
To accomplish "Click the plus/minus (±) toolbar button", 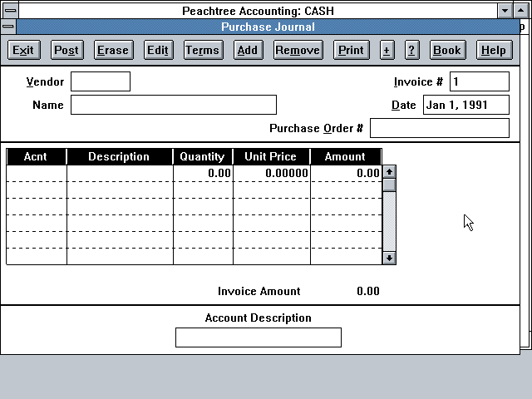I will click(387, 50).
